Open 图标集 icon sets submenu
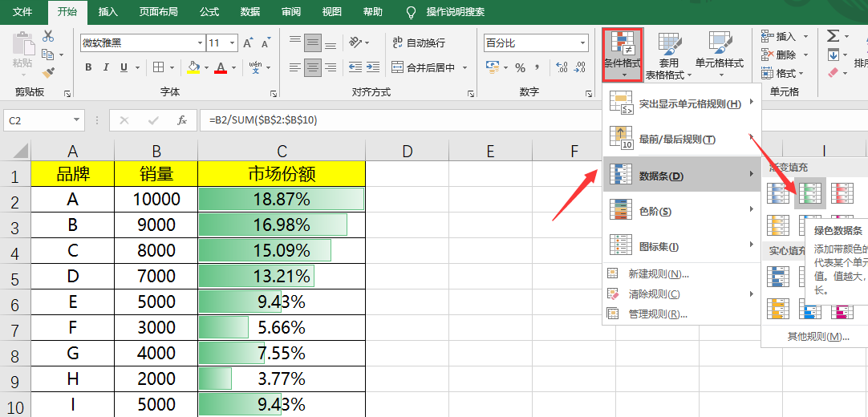The width and height of the screenshot is (868, 417). click(681, 246)
